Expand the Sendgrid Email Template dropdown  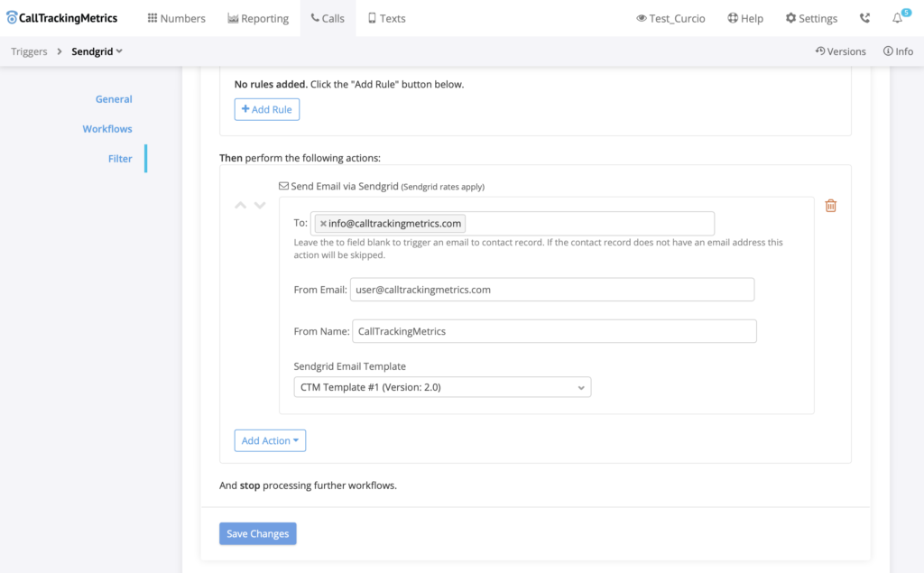pos(442,387)
